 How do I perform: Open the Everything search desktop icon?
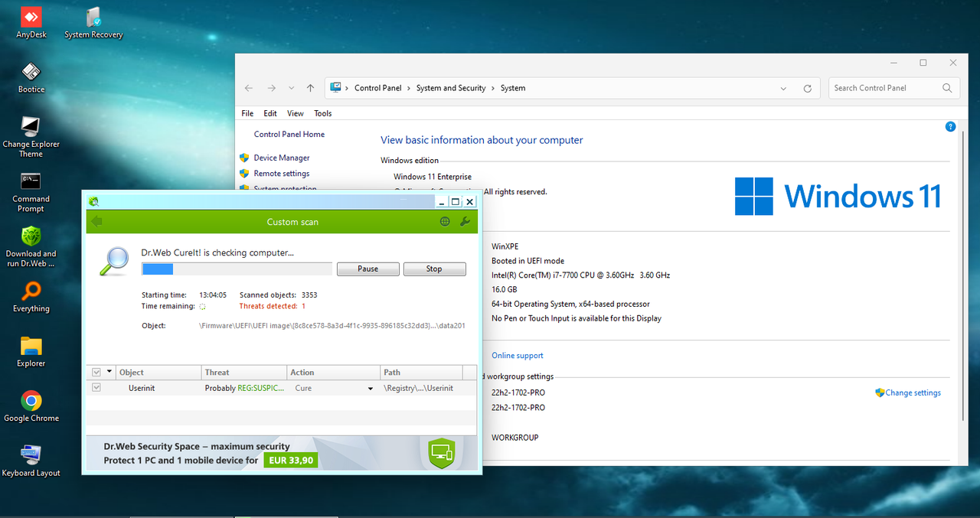[31, 298]
